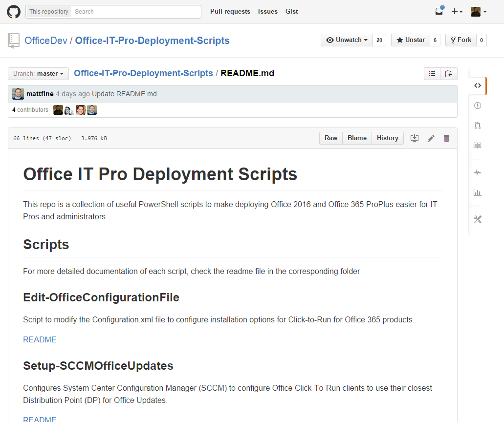Click the README.md filename in the breadcrumb
Viewport: 504px width, 422px height.
(x=247, y=73)
